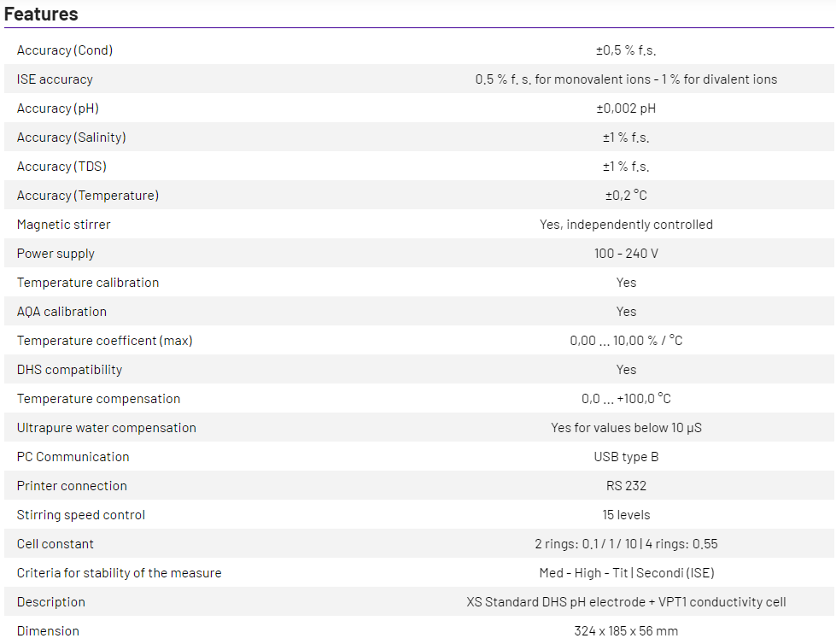
Task: Click the ±0,002 pH accuracy value
Action: (626, 108)
